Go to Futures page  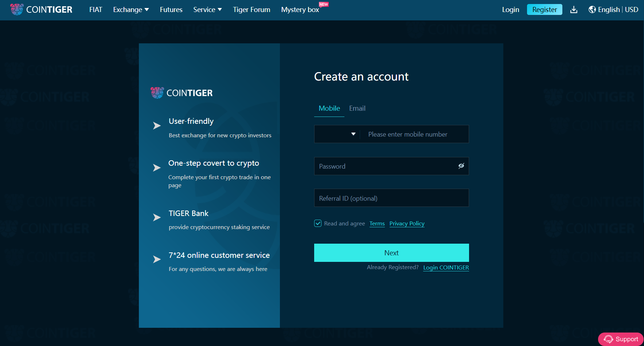click(x=171, y=9)
